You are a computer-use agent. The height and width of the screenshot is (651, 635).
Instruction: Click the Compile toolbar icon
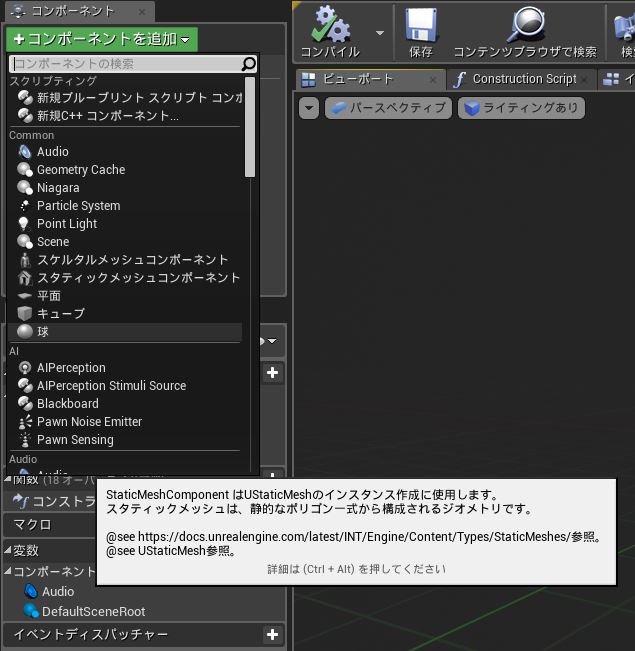point(330,25)
